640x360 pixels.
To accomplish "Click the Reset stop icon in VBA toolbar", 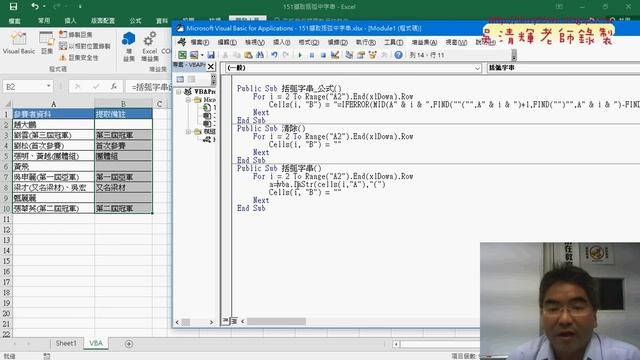I will pyautogui.click(x=323, y=55).
